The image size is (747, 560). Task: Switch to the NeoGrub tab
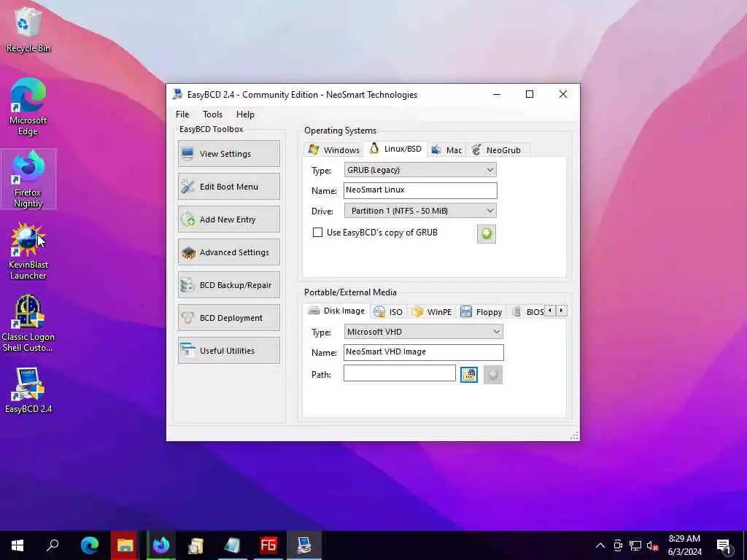tap(497, 150)
